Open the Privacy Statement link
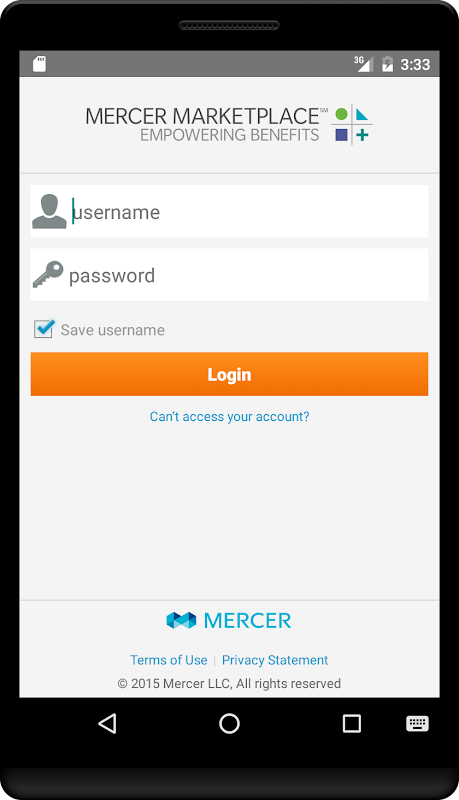 coord(275,660)
